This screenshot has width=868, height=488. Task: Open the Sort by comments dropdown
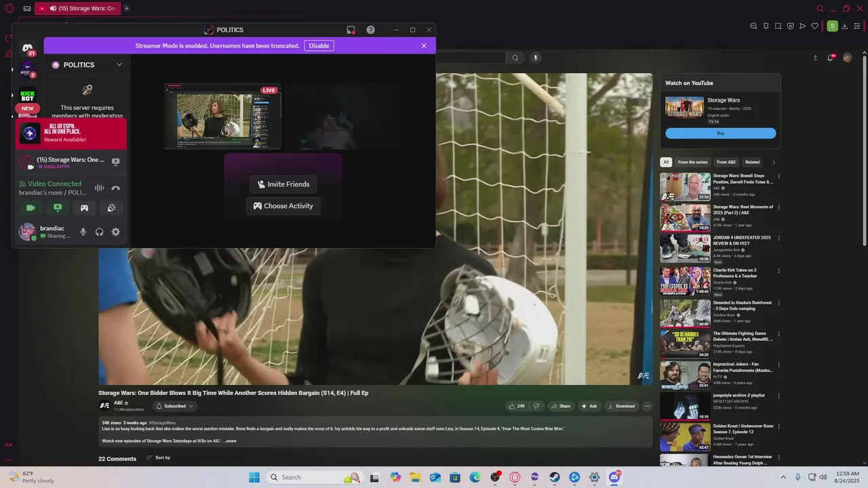159,458
